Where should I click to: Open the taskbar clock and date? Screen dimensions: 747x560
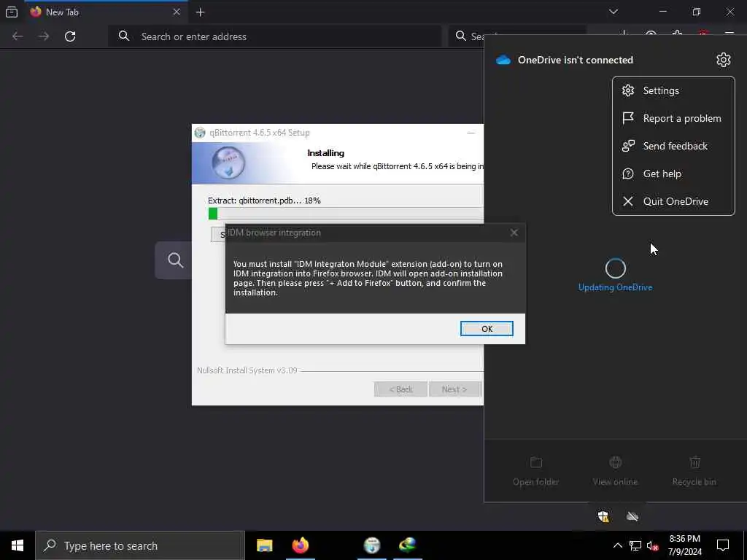(684, 545)
